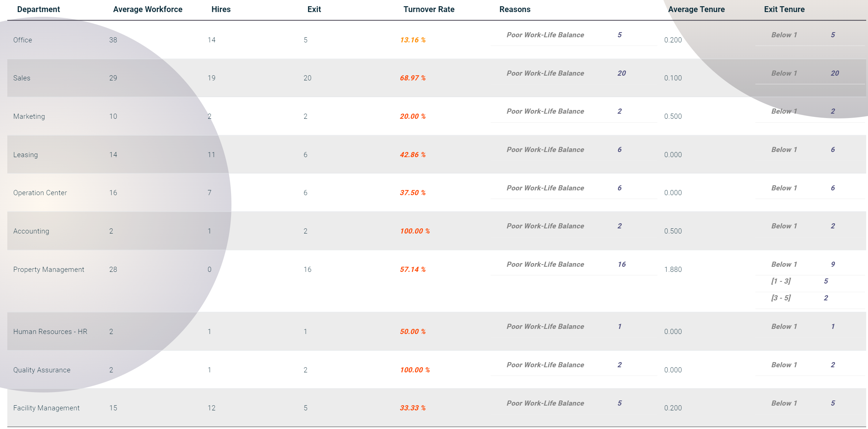This screenshot has height=429, width=868.
Task: Select the Operation Center department cell
Action: point(40,193)
